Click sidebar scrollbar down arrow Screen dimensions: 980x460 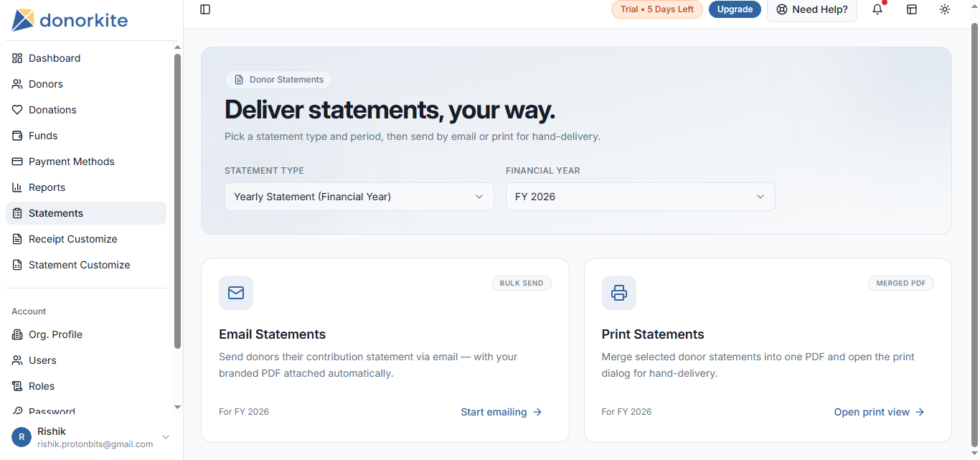pyautogui.click(x=177, y=408)
